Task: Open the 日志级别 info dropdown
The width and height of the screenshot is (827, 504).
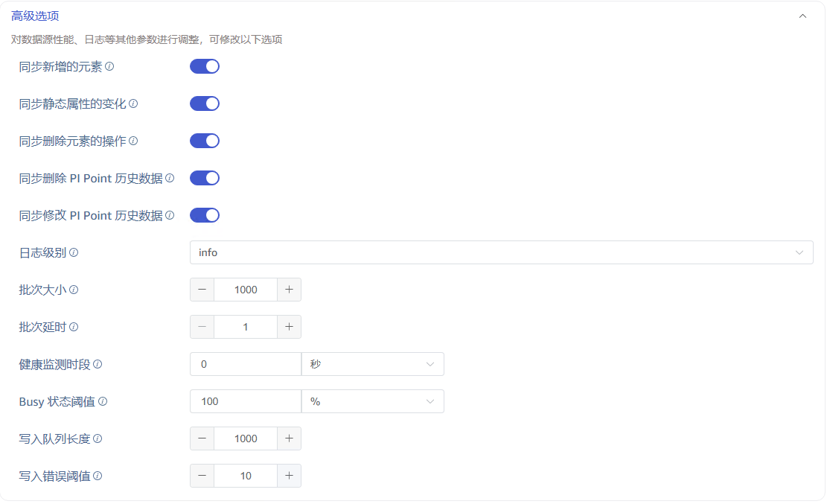Action: [x=502, y=252]
